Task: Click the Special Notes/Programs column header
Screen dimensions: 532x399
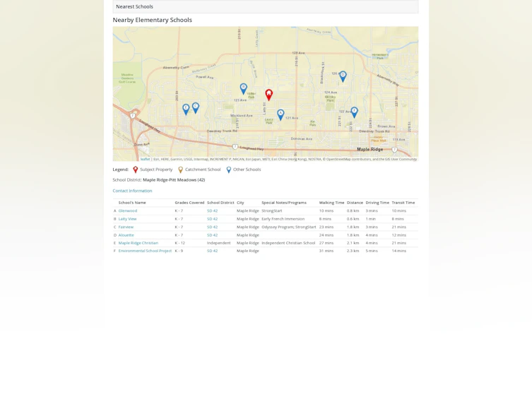Action: click(x=284, y=203)
